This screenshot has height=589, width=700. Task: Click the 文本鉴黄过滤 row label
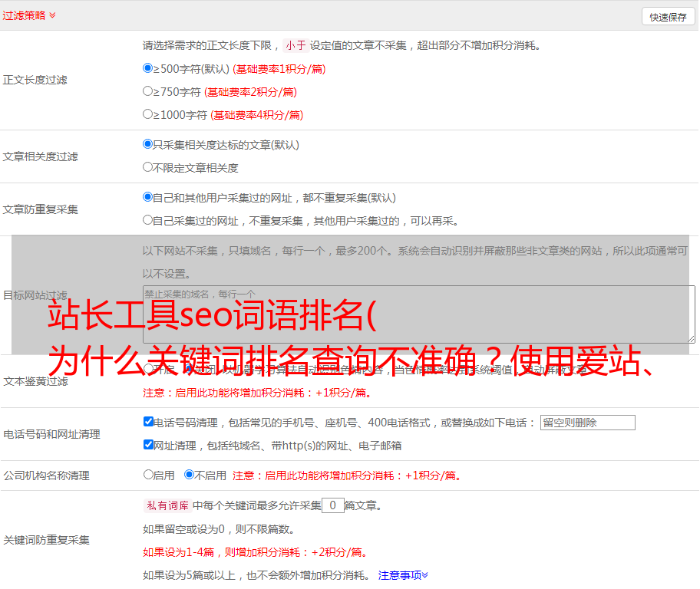coord(36,381)
